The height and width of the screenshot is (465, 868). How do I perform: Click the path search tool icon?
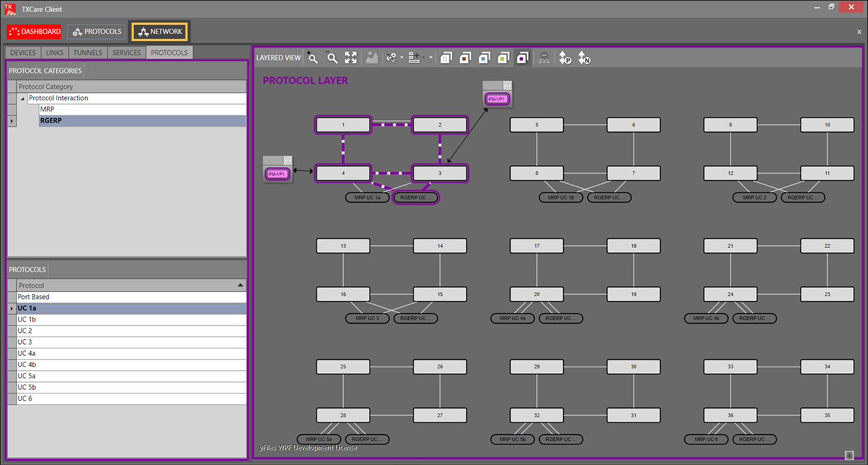click(391, 58)
